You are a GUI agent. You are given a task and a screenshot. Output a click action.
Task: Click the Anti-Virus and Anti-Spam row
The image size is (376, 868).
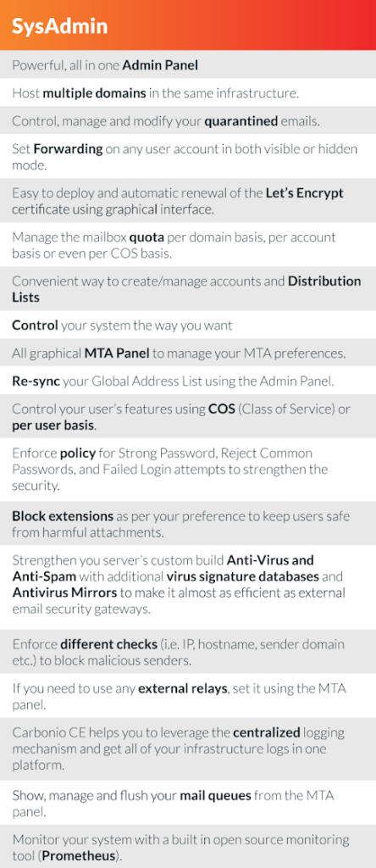tap(188, 587)
